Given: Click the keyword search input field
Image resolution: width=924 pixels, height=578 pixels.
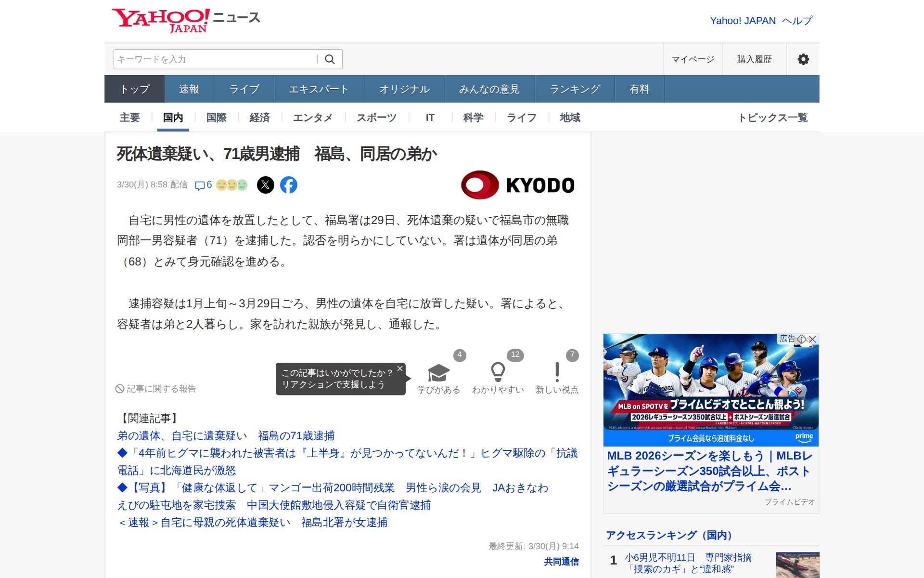Looking at the screenshot, I should (215, 59).
